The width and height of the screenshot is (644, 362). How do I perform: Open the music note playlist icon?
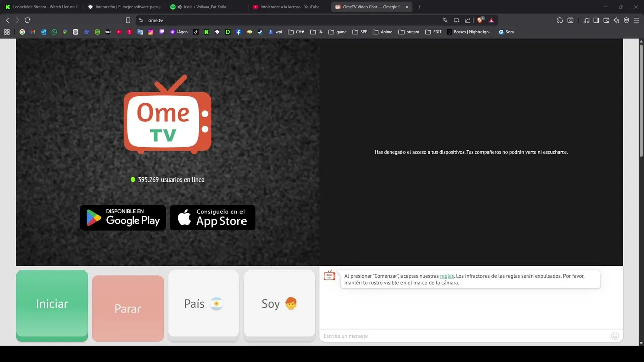[x=586, y=20]
